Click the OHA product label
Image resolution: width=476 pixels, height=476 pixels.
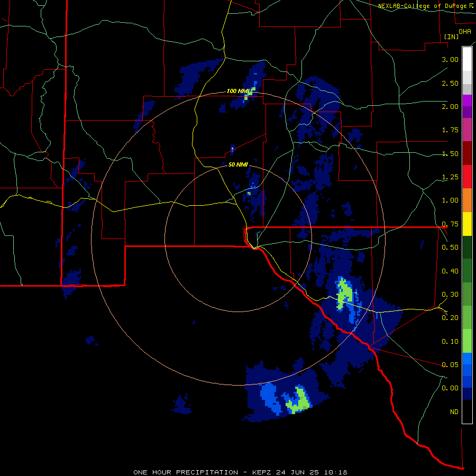tap(465, 32)
